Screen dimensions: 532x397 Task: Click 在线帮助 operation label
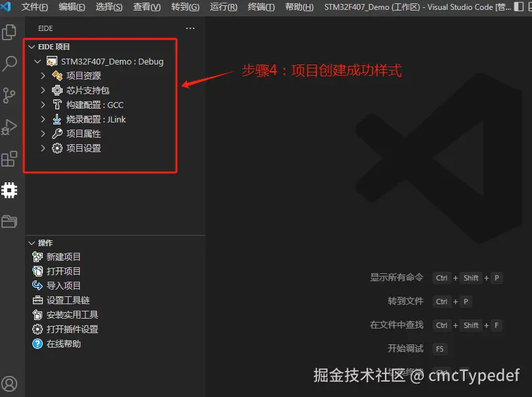tap(63, 344)
